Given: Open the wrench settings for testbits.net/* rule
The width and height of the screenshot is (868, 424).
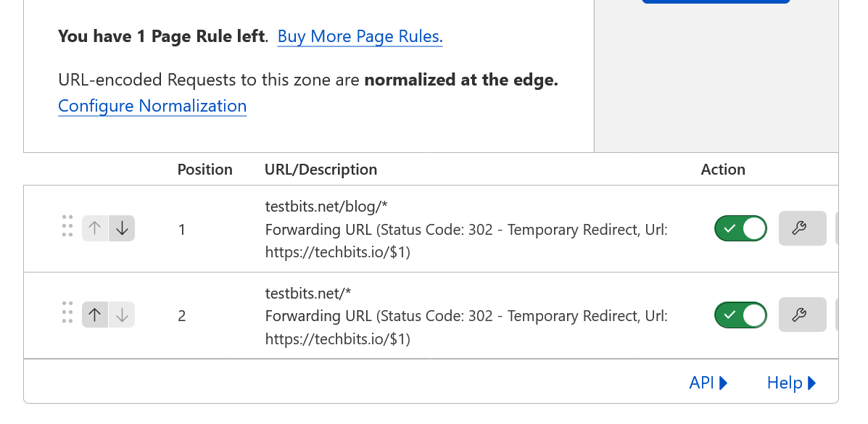Looking at the screenshot, I should pyautogui.click(x=802, y=315).
